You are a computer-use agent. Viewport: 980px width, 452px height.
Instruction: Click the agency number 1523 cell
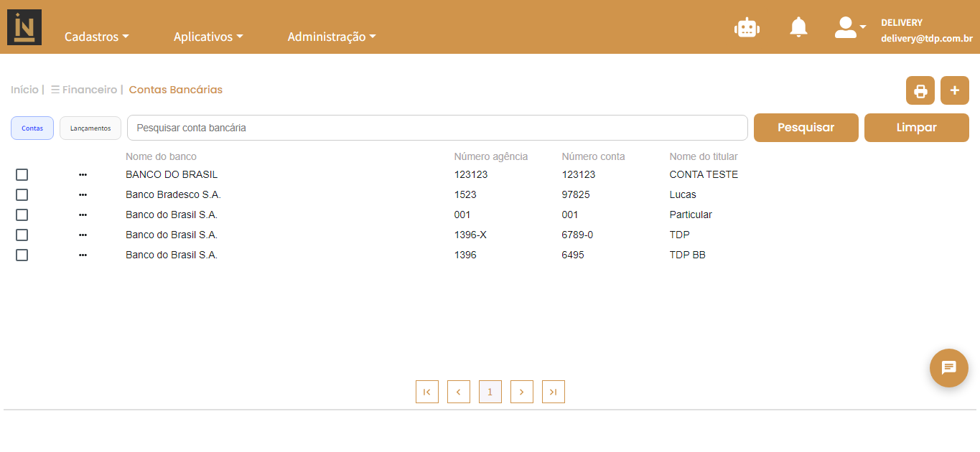[x=465, y=194]
